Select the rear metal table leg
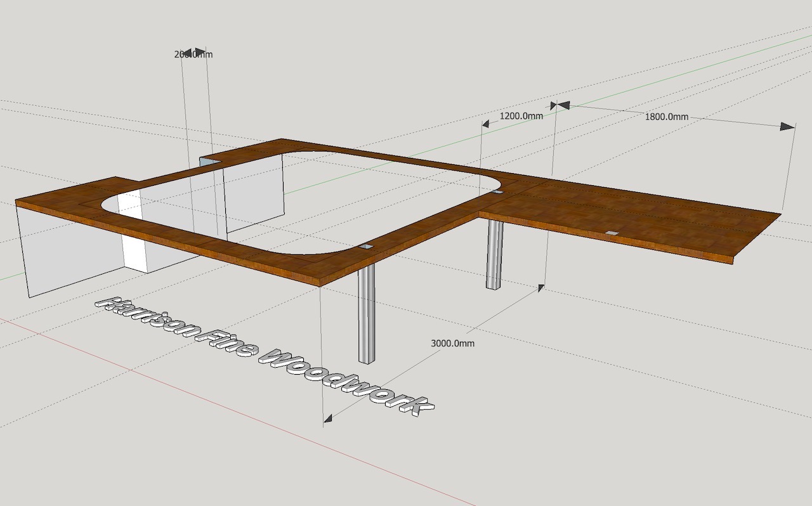This screenshot has width=812, height=506. coord(494,254)
